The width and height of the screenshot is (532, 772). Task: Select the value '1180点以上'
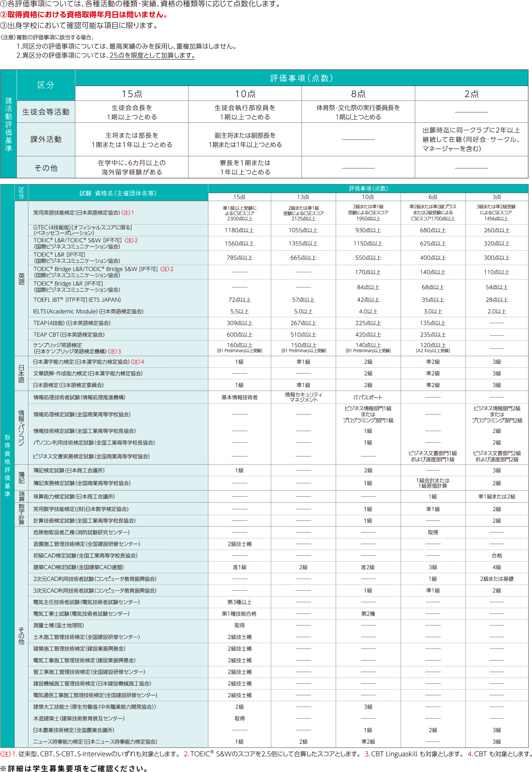coord(239,230)
